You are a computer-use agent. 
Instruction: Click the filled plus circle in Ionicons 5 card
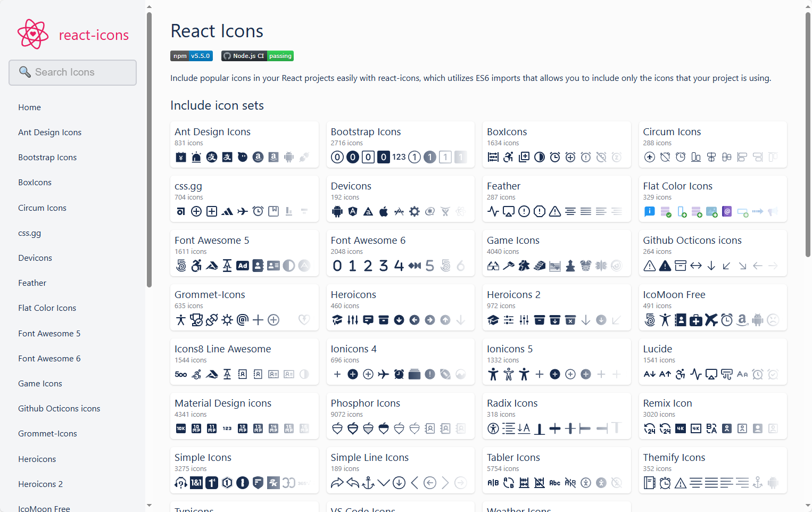pyautogui.click(x=555, y=374)
